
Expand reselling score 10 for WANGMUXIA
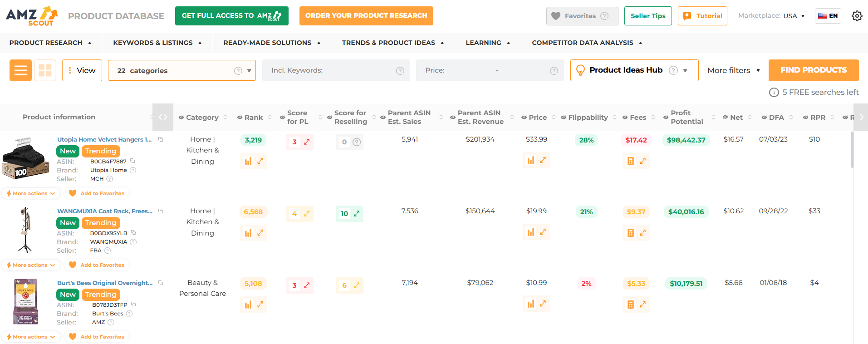tap(357, 214)
